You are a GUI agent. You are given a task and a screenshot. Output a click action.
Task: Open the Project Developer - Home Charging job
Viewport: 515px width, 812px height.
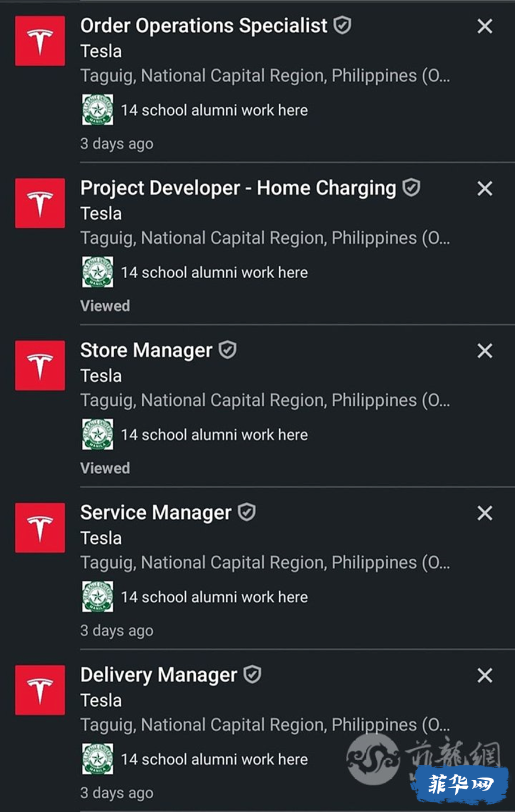tap(238, 188)
